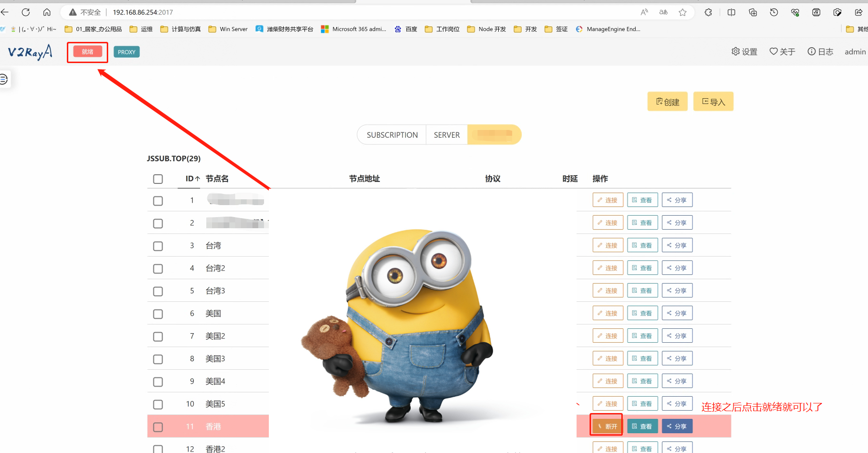Screen dimensions: 868x453
Task: Open the sidebar menu circle icon
Action: tap(4, 79)
